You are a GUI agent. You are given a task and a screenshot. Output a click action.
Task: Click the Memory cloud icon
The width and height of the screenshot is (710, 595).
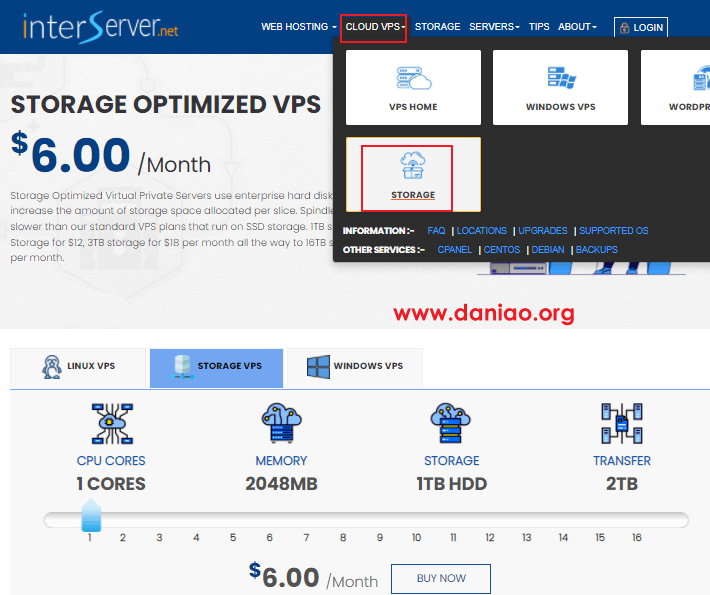(281, 423)
